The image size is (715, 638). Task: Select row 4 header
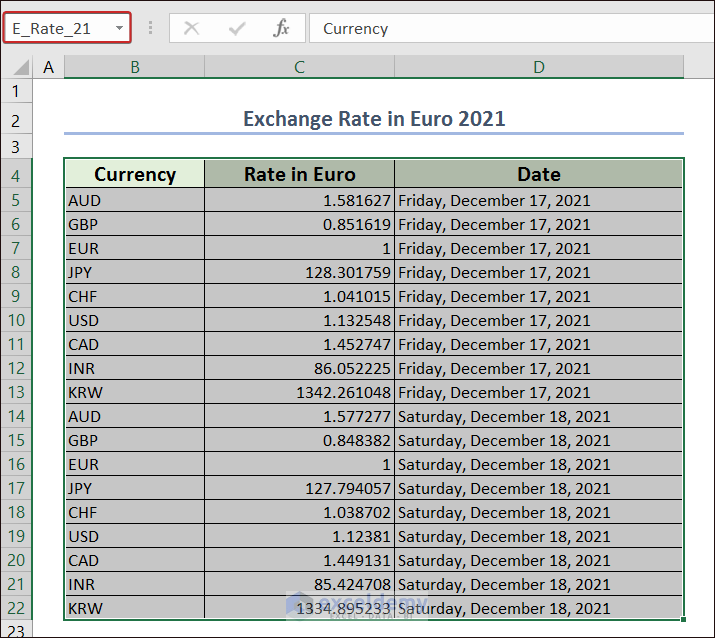click(x=16, y=175)
